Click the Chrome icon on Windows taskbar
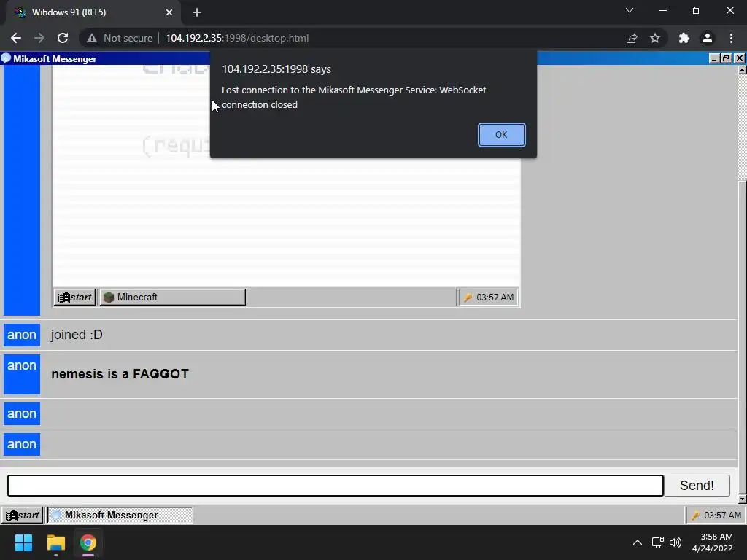 [x=88, y=542]
